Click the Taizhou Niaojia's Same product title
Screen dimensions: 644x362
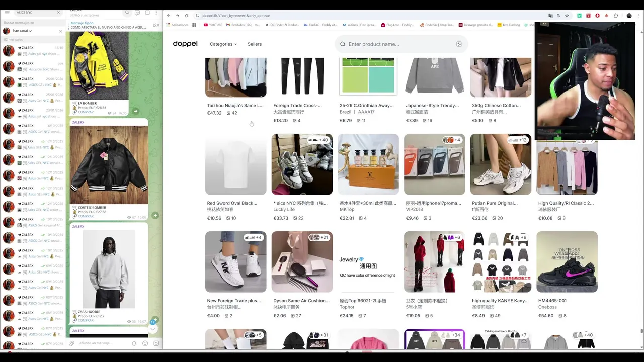[235, 106]
